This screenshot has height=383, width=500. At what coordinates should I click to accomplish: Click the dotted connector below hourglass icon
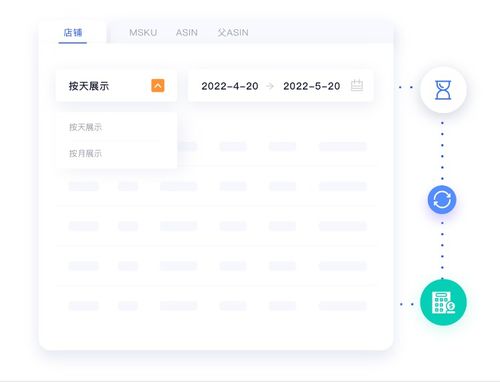point(442,151)
